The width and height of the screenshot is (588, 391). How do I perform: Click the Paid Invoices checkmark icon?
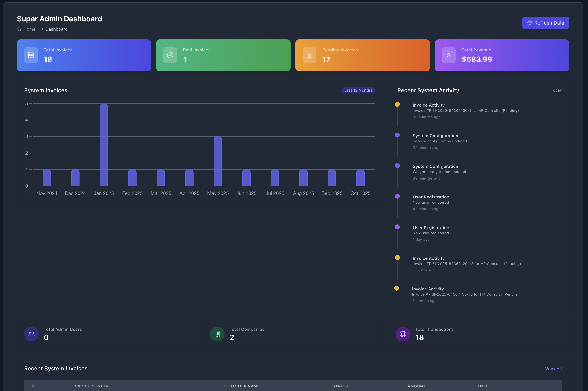click(170, 55)
